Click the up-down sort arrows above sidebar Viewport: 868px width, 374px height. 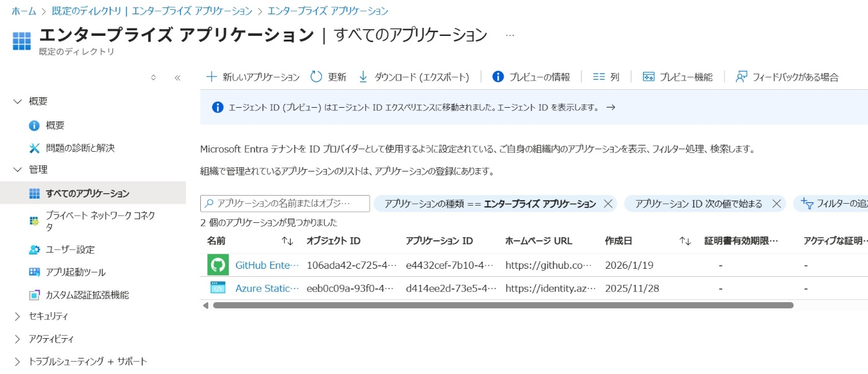[154, 77]
